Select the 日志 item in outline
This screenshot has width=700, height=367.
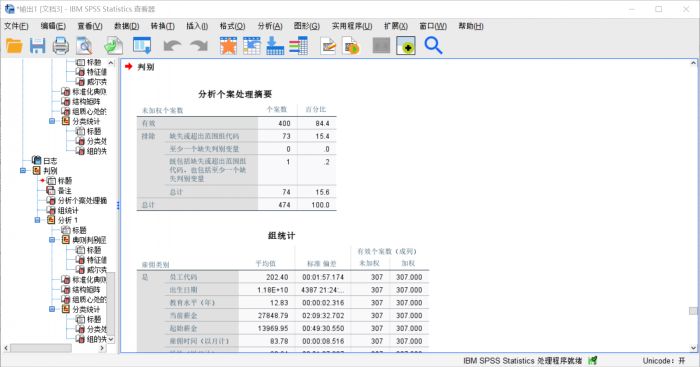(50, 161)
